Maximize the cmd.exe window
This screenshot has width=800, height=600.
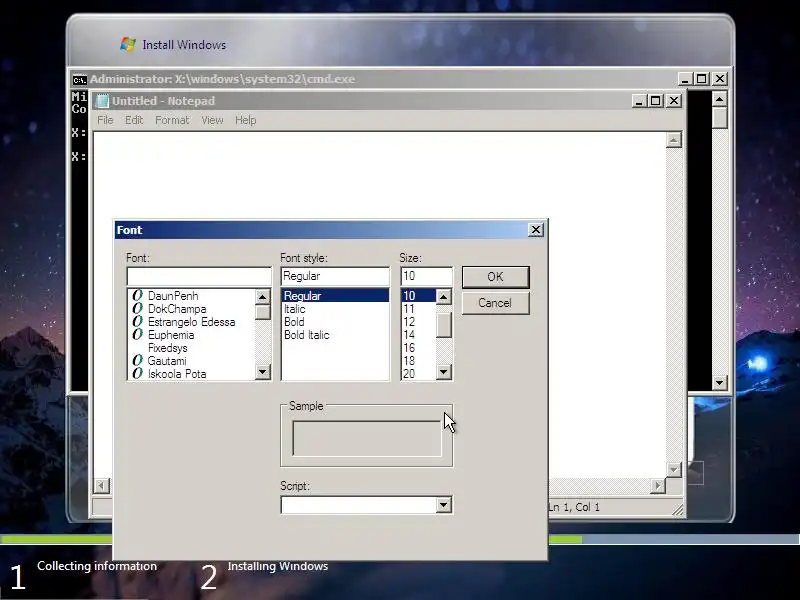[702, 79]
